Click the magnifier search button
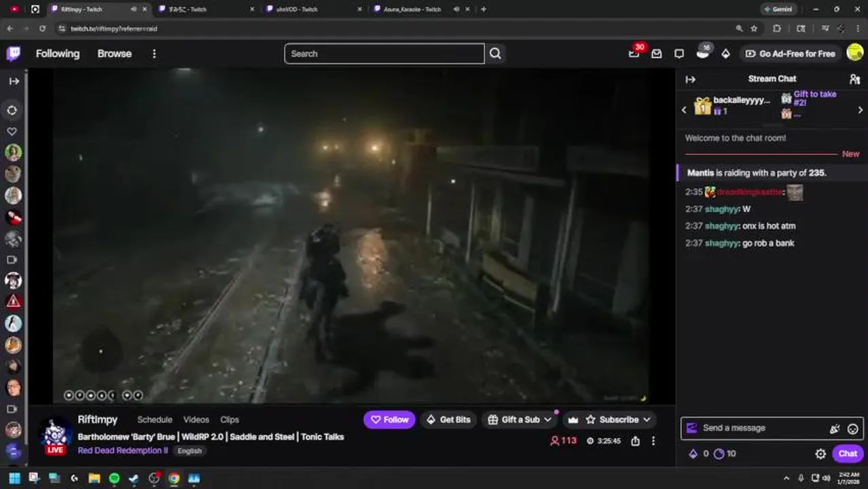868x489 pixels. point(495,54)
